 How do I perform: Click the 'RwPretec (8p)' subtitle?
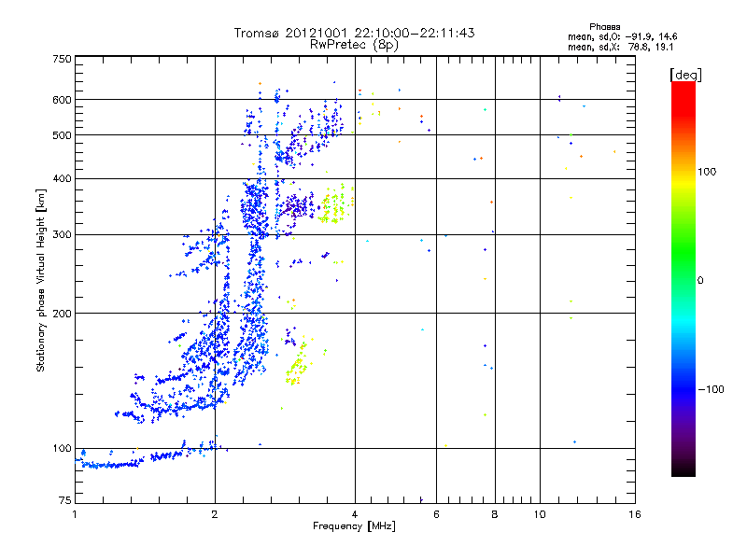[x=354, y=45]
